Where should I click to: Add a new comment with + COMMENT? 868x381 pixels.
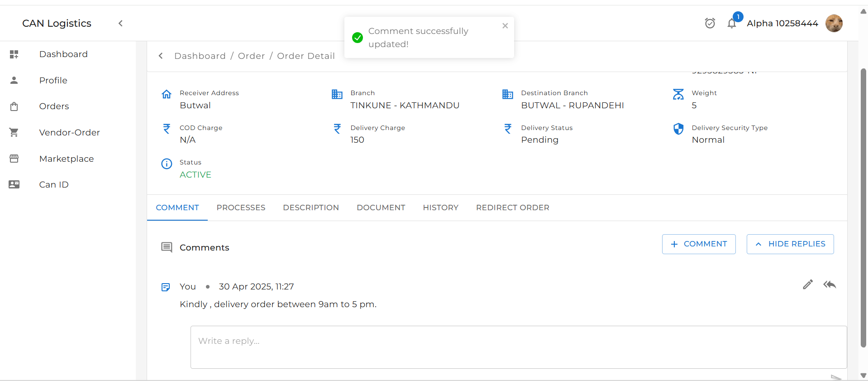(x=699, y=244)
